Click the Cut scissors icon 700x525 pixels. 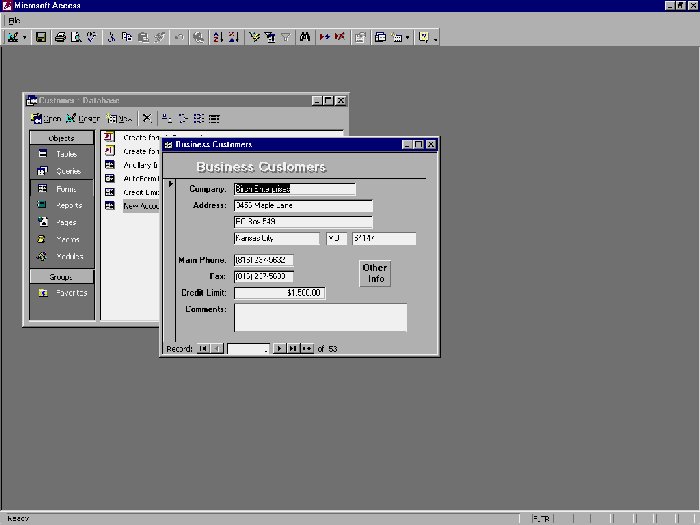click(x=112, y=37)
